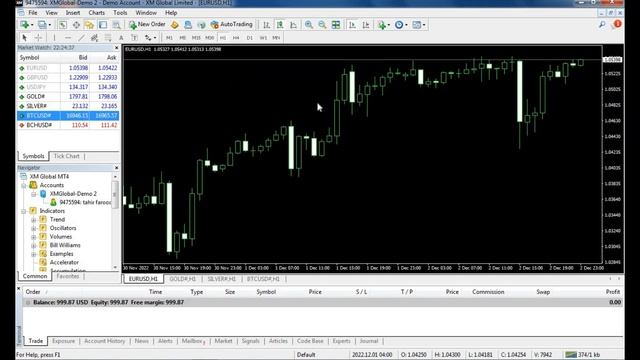Close the Navigator panel

point(116,168)
